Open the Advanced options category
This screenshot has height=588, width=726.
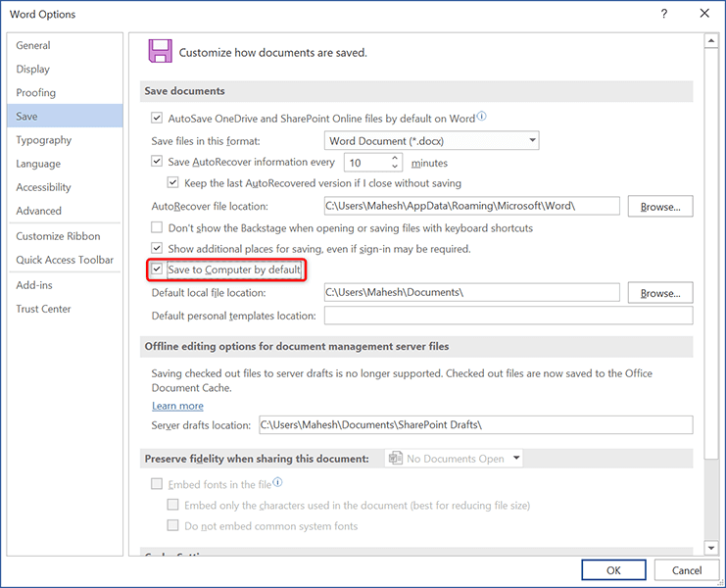[39, 211]
